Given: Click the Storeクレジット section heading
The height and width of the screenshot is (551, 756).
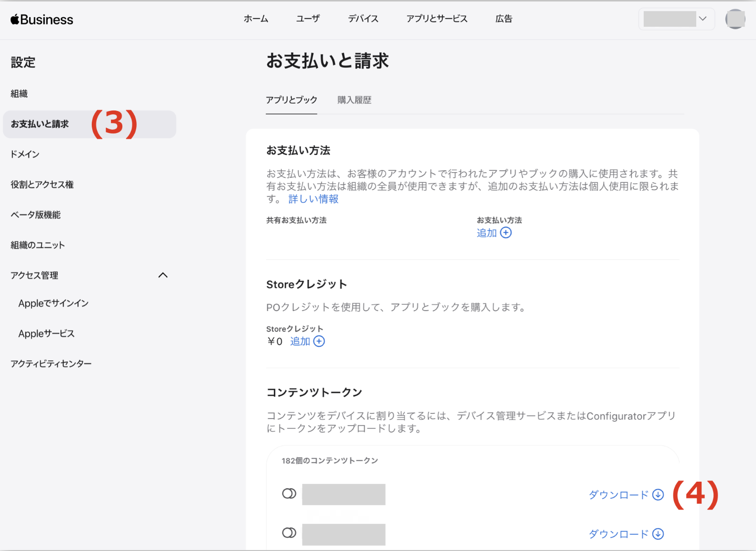Looking at the screenshot, I should 307,285.
